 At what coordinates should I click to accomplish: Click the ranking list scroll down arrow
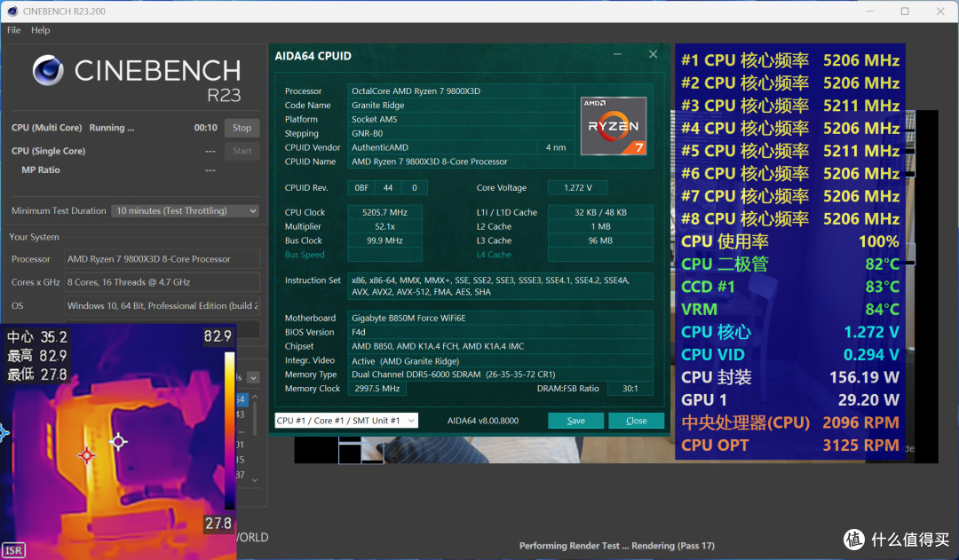pyautogui.click(x=255, y=480)
